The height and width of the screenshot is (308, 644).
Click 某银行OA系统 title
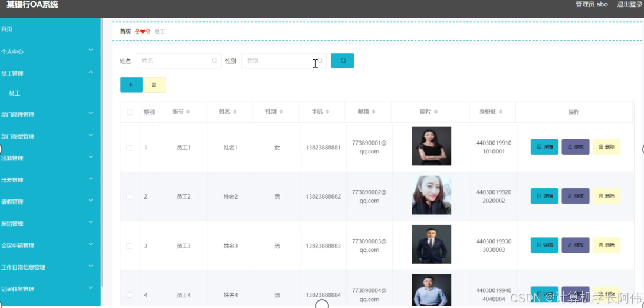point(32,5)
